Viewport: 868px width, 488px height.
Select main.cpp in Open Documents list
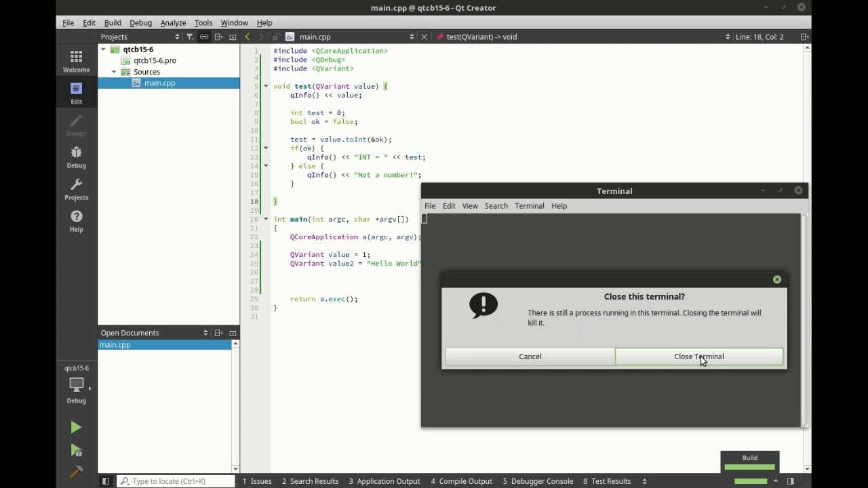point(165,345)
